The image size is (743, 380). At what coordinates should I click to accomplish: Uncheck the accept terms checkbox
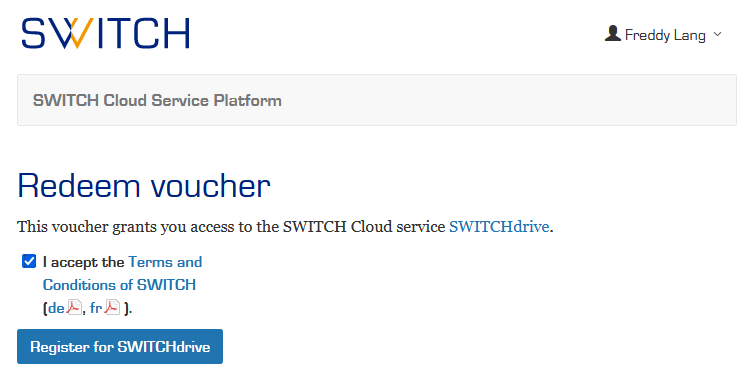29,261
